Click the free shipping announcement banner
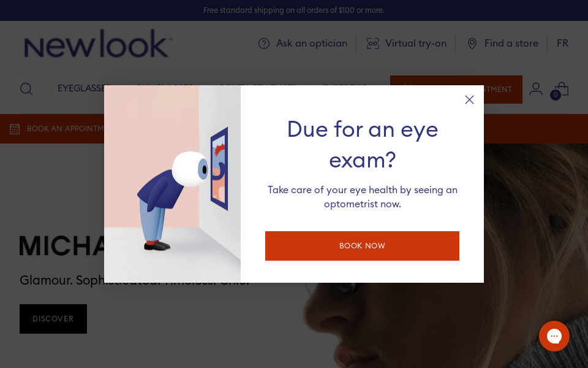 click(294, 10)
